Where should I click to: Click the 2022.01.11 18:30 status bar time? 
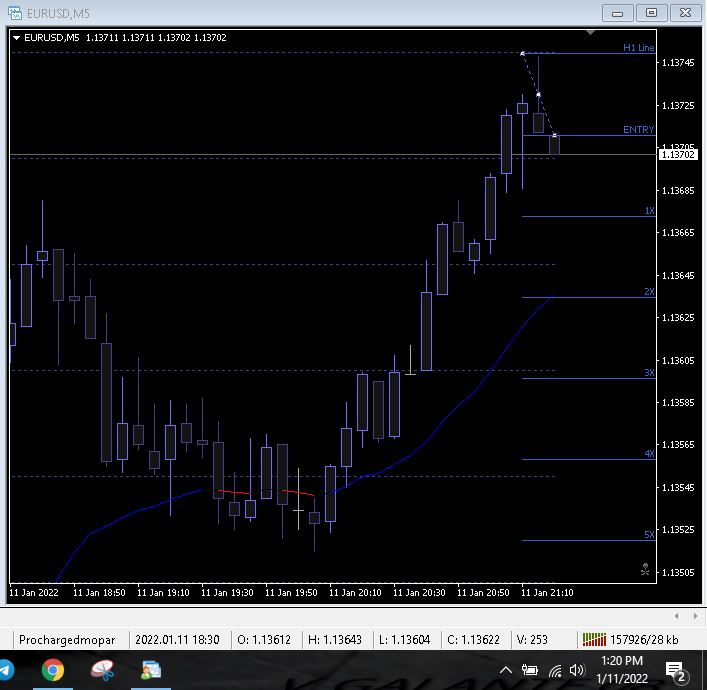click(x=177, y=640)
